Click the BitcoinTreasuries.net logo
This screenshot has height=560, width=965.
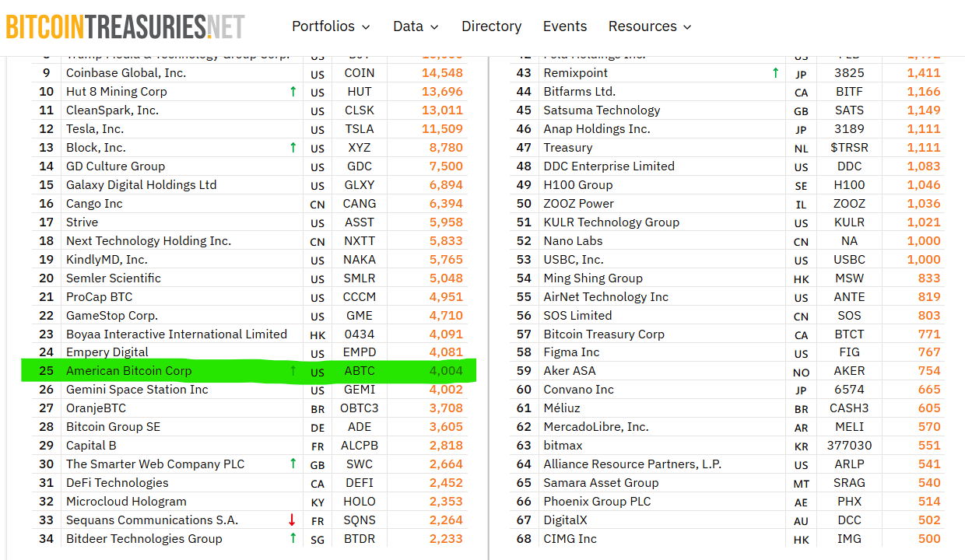pyautogui.click(x=125, y=26)
